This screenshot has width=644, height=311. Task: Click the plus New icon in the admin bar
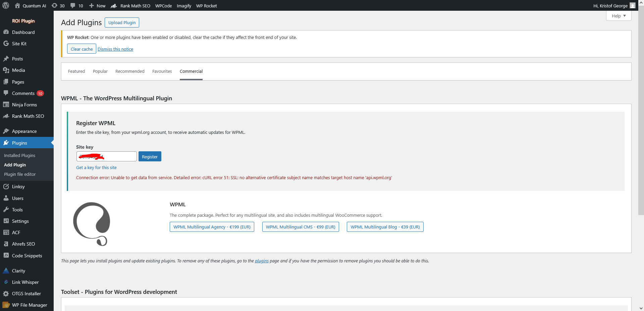click(91, 6)
